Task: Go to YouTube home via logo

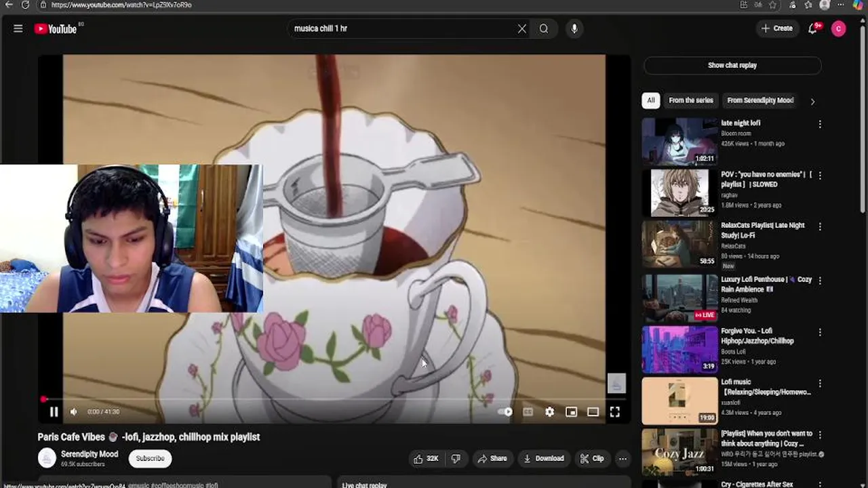Action: click(x=56, y=28)
